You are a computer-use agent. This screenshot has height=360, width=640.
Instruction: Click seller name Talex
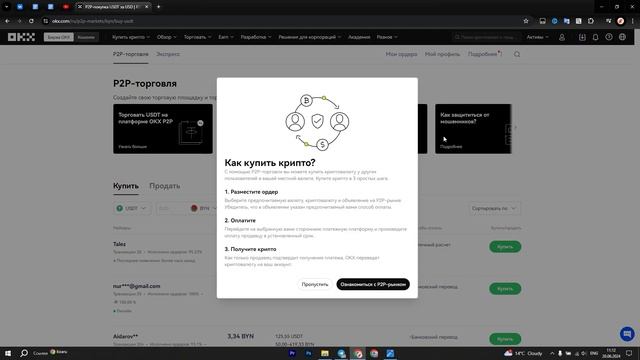click(x=119, y=244)
